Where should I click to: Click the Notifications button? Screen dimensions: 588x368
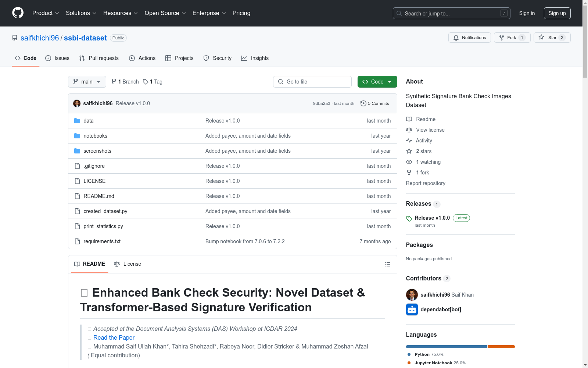(x=470, y=38)
